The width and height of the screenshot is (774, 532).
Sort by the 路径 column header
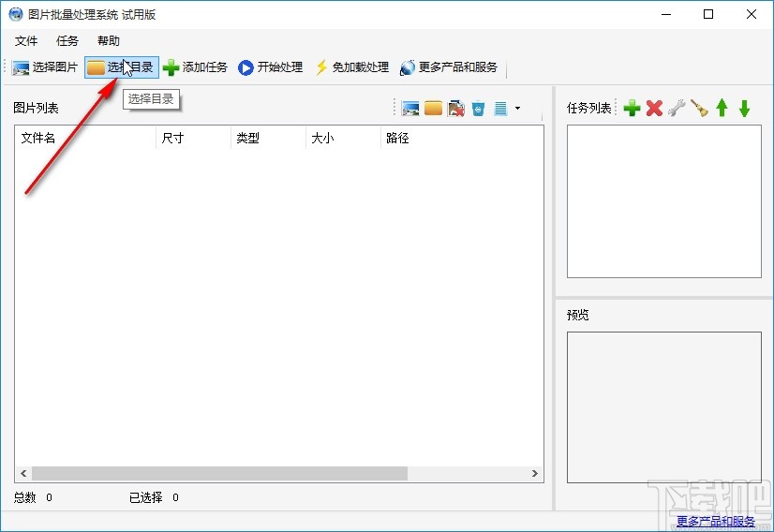(x=462, y=139)
